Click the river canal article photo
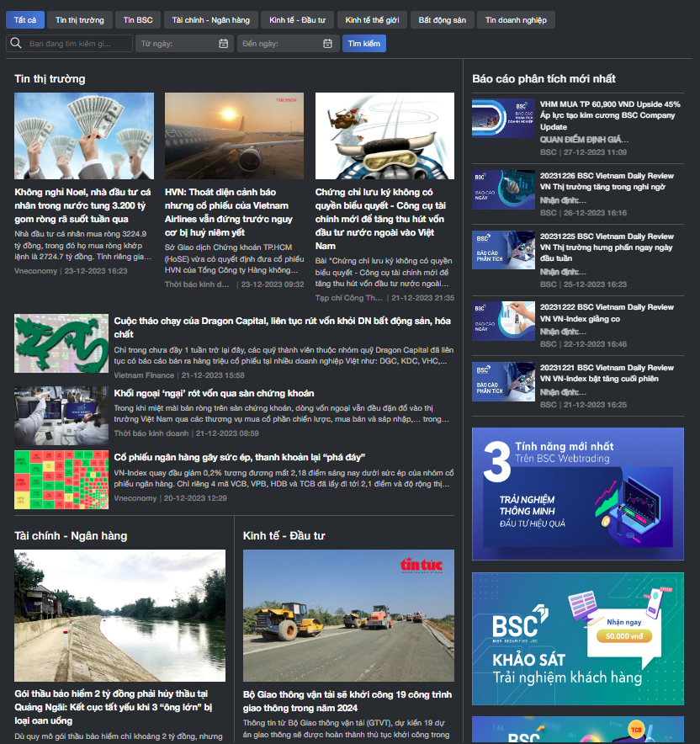The width and height of the screenshot is (700, 744). 120,615
